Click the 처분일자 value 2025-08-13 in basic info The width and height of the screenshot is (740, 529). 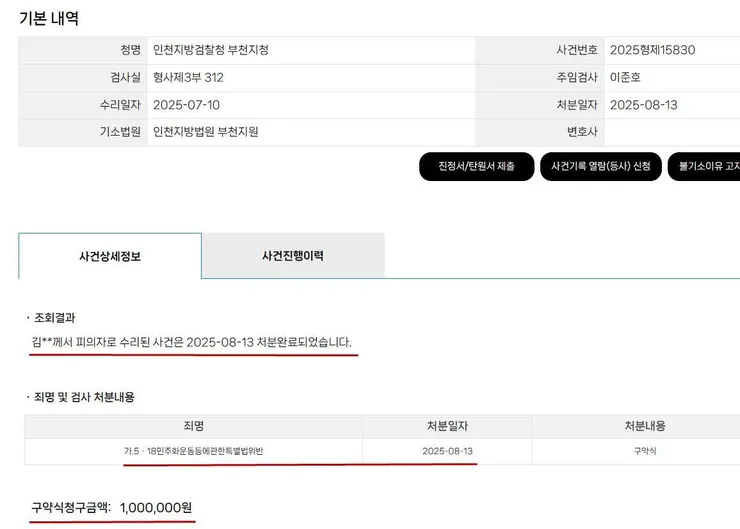(x=643, y=105)
